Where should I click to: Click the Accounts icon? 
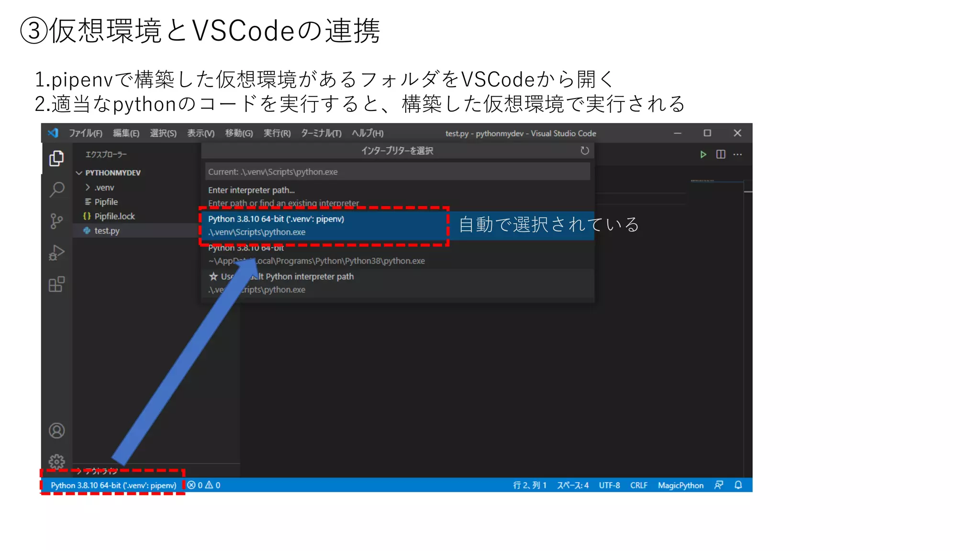[56, 430]
